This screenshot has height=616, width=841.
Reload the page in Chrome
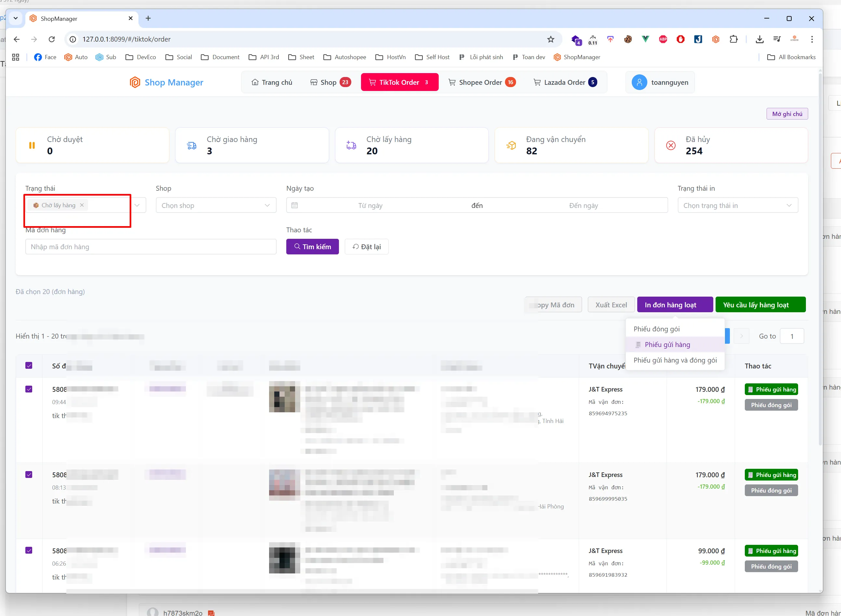(x=52, y=39)
